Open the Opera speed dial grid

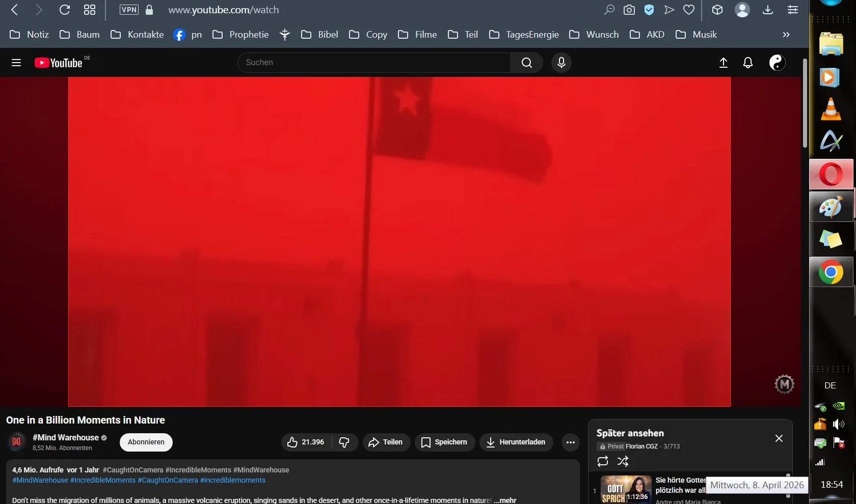(90, 10)
